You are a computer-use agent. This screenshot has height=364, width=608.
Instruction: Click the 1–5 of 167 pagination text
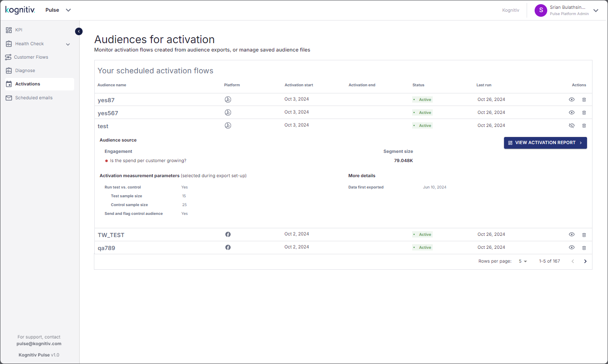550,261
